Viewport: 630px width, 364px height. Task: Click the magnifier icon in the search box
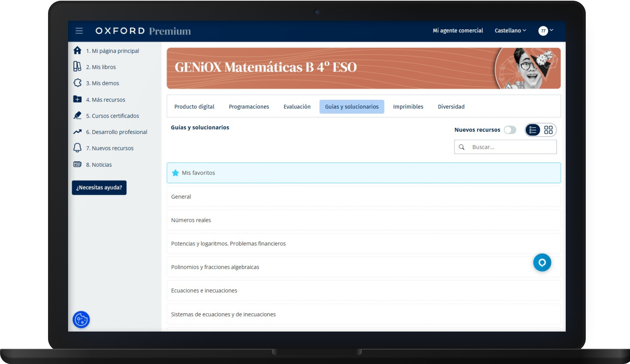[461, 147]
